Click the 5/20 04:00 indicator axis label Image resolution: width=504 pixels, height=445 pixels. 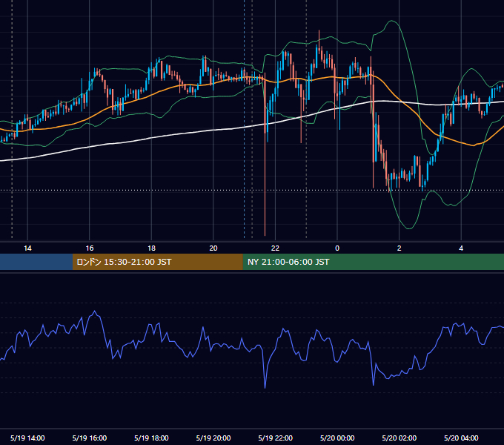click(461, 438)
